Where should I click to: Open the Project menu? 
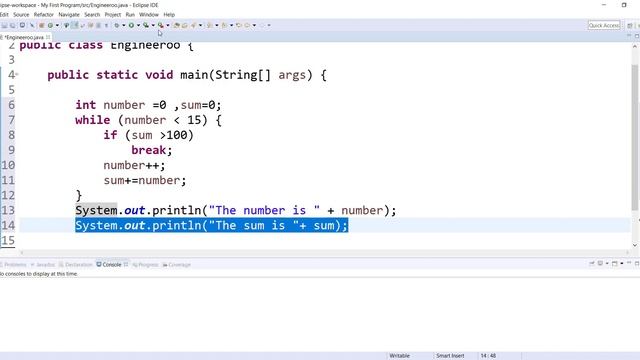pos(113,15)
